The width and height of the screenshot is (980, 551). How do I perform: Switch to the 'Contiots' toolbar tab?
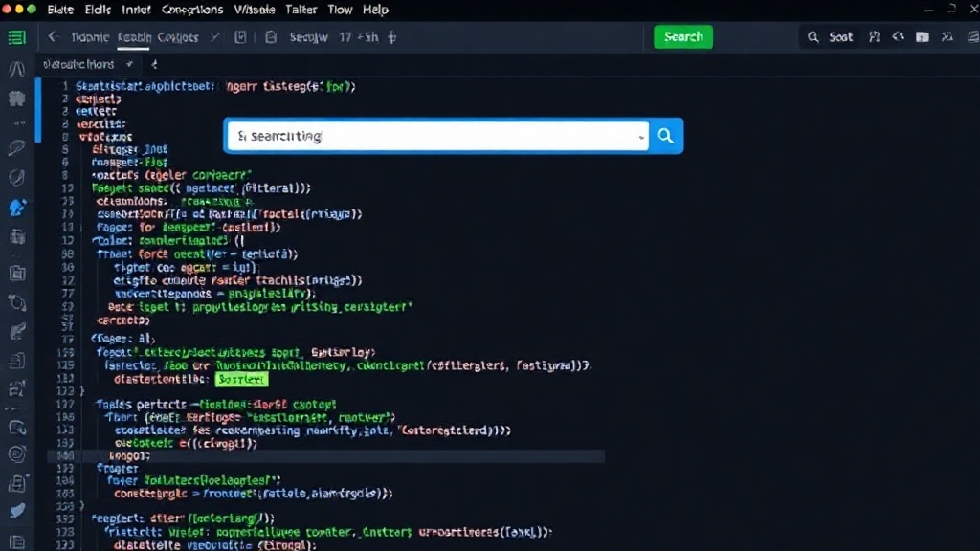[x=177, y=37]
